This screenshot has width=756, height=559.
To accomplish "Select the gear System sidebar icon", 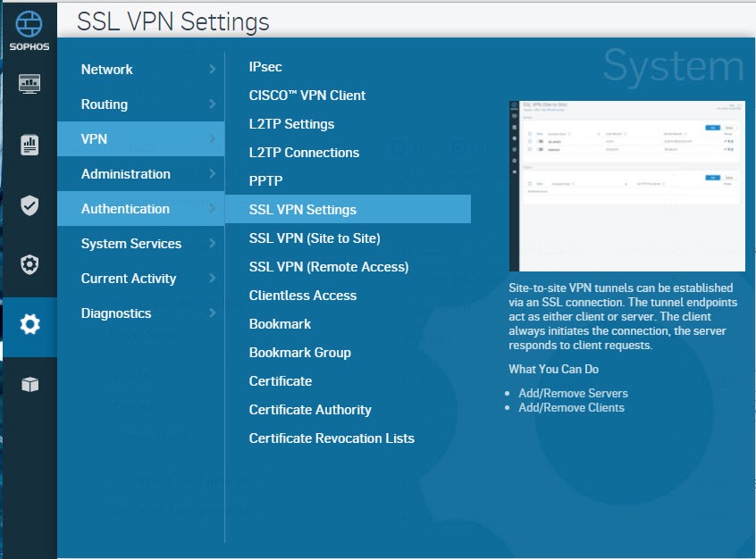I will click(29, 324).
